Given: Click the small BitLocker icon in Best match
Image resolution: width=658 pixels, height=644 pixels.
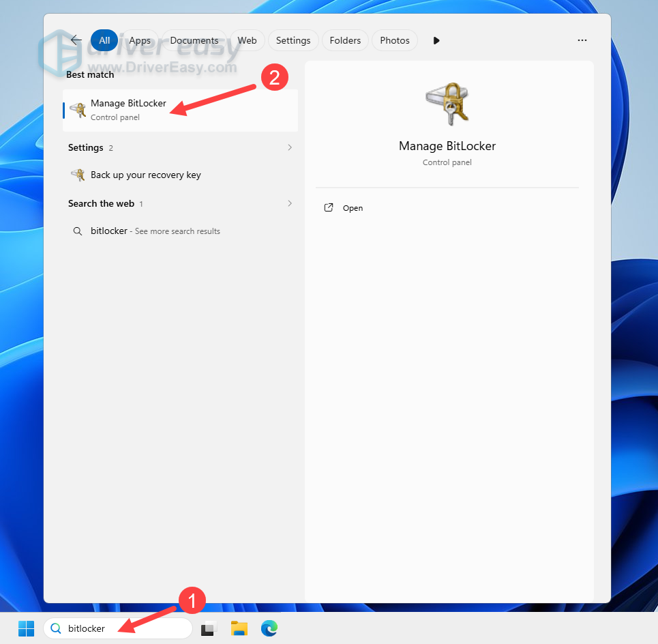Looking at the screenshot, I should pyautogui.click(x=78, y=110).
